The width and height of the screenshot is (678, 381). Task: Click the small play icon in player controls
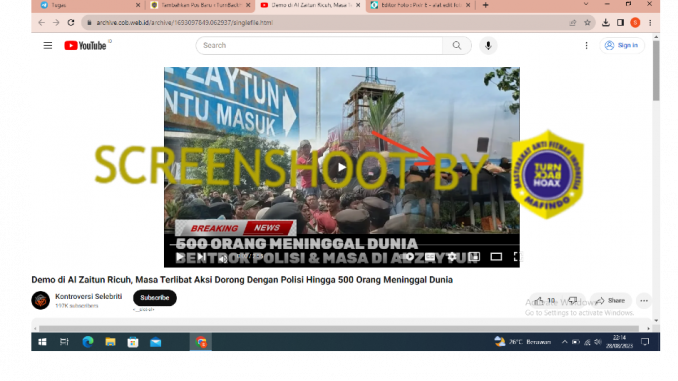(x=179, y=257)
